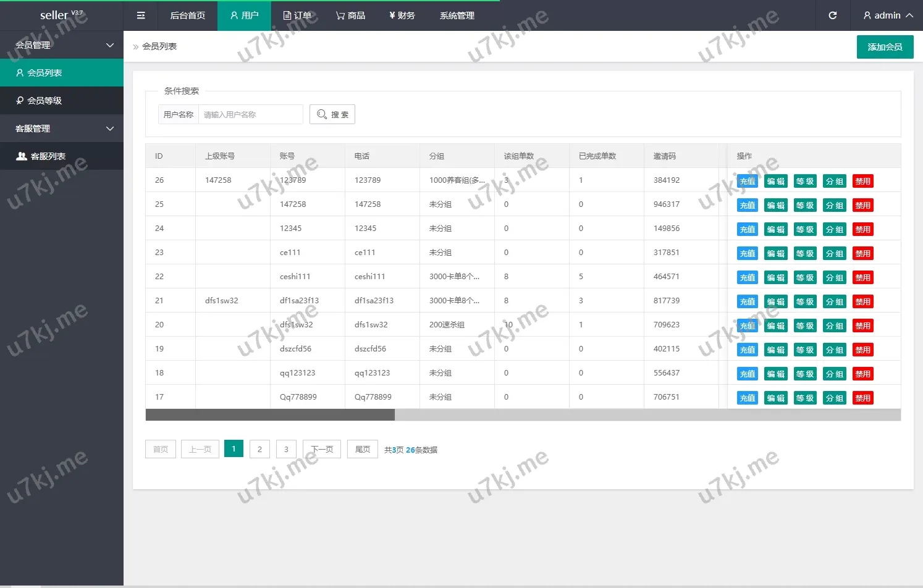Click the refresh icon in top bar
Viewport: 923px width, 588px height.
point(832,15)
